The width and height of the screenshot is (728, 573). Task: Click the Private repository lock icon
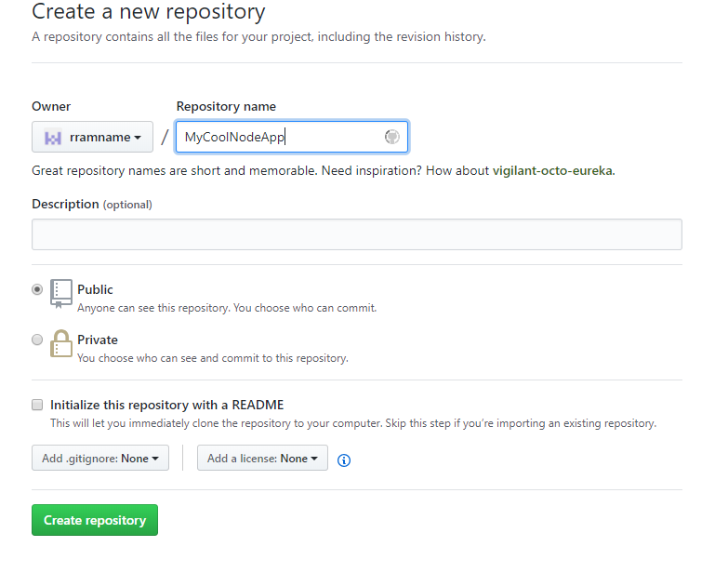[x=61, y=344]
